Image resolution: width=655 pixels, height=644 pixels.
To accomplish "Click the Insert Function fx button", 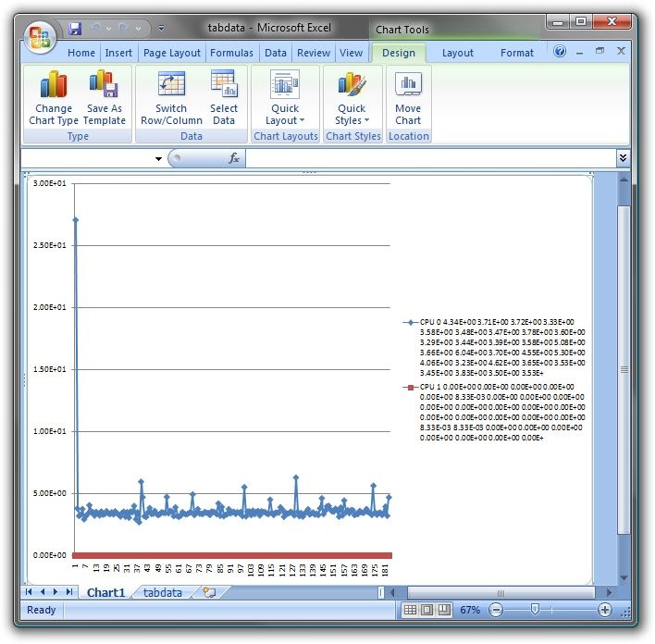I will [233, 158].
